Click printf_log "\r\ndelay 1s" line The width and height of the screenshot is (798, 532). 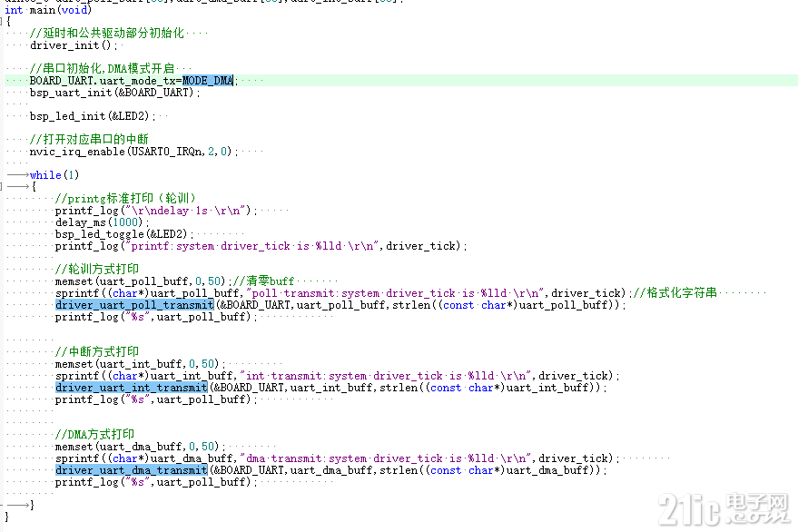[156, 211]
